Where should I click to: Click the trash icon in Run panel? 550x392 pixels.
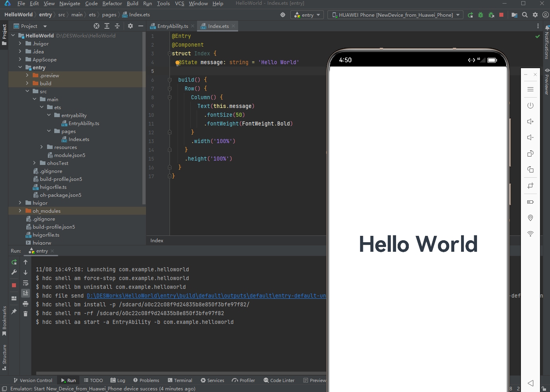[26, 314]
